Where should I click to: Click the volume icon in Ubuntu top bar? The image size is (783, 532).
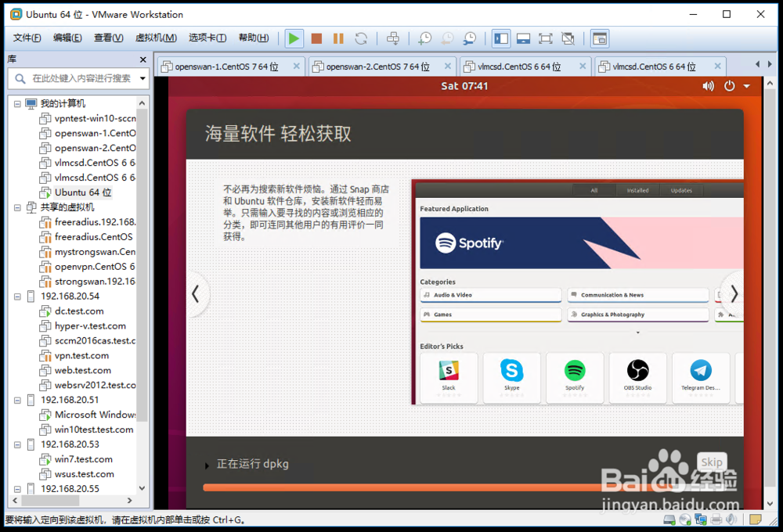tap(708, 86)
